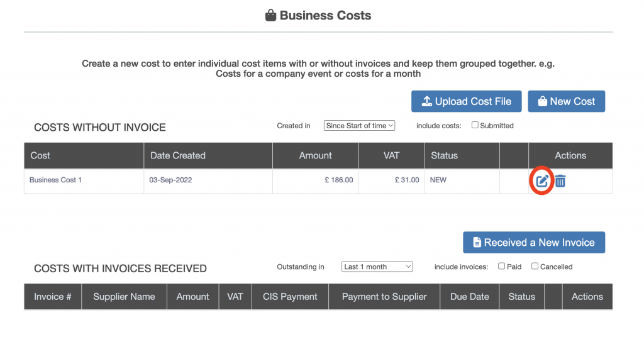
Task: Create a new cost with New Cost button
Action: (566, 101)
